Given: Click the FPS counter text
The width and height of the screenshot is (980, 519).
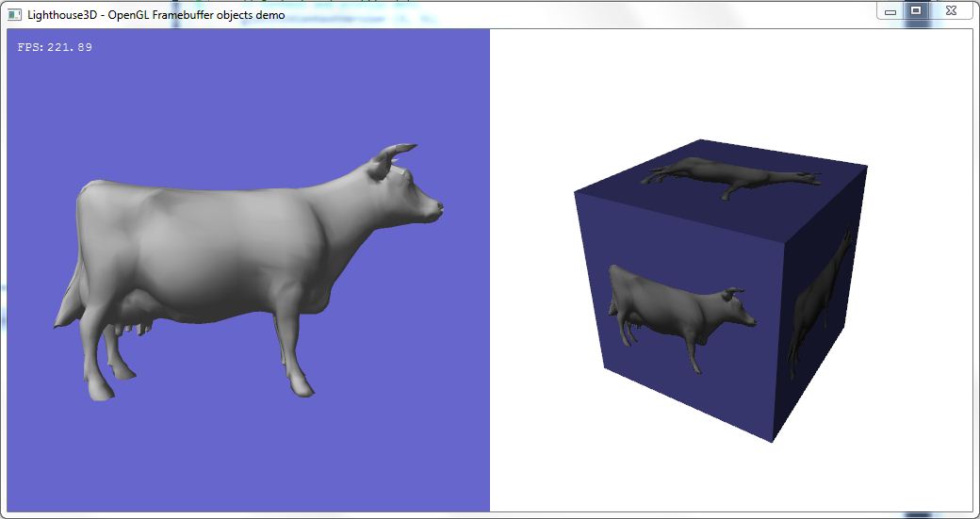Looking at the screenshot, I should click(x=55, y=47).
